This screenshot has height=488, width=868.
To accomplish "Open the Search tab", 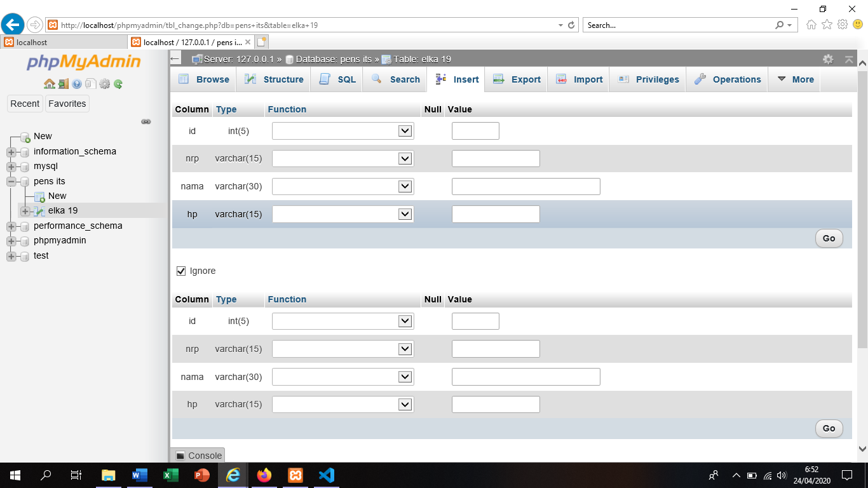I will (395, 79).
